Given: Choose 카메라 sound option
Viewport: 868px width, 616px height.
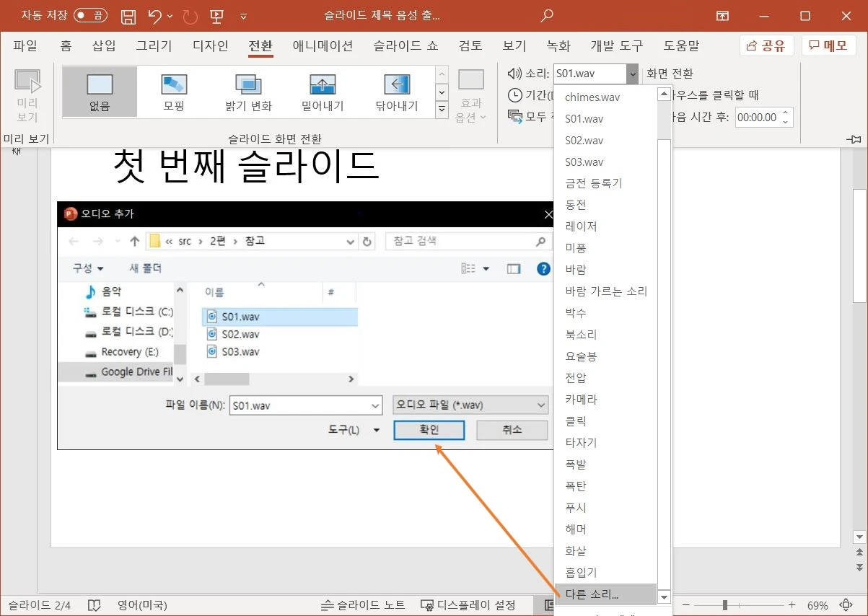Looking at the screenshot, I should pyautogui.click(x=606, y=400).
